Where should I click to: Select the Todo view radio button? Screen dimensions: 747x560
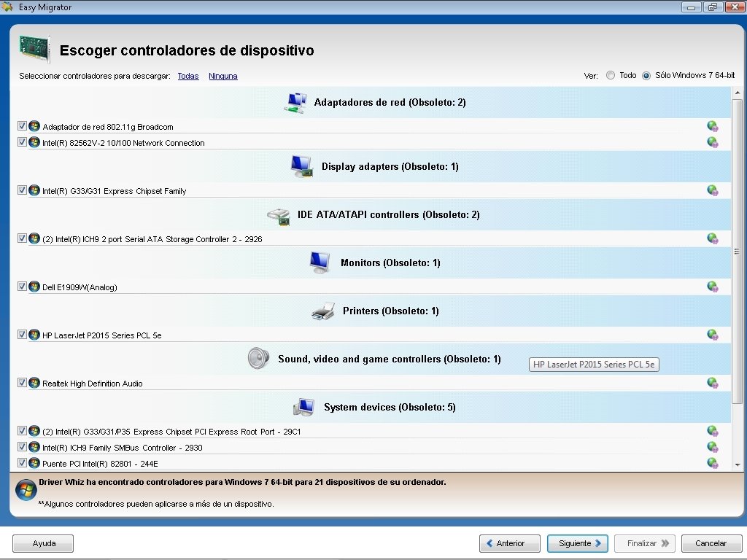611,75
